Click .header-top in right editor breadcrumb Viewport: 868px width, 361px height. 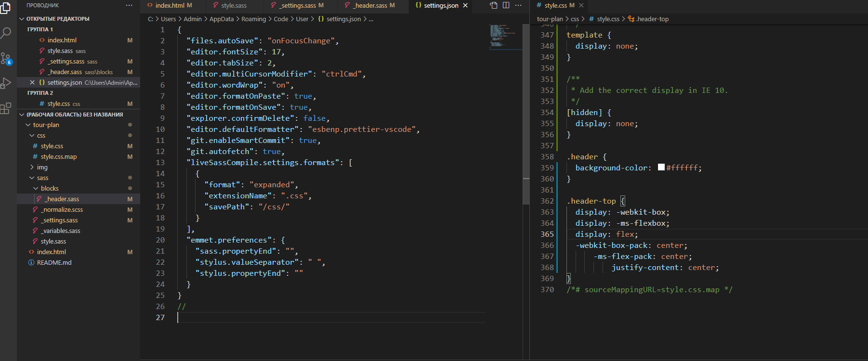[x=648, y=19]
